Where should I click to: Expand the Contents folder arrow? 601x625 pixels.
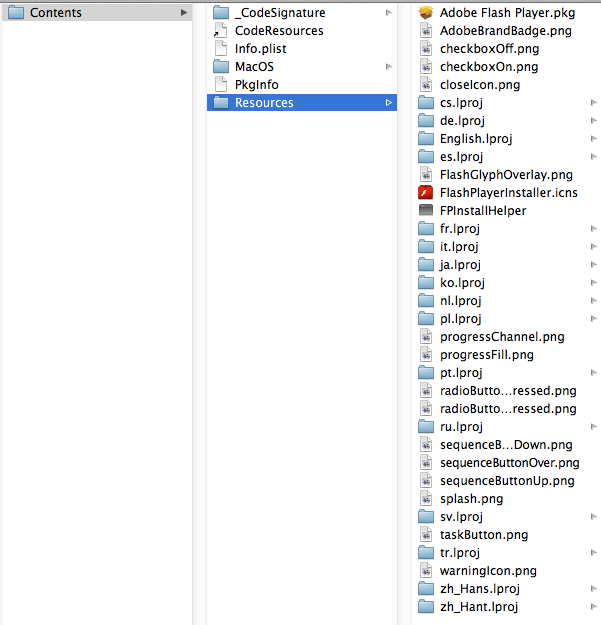coord(184,12)
